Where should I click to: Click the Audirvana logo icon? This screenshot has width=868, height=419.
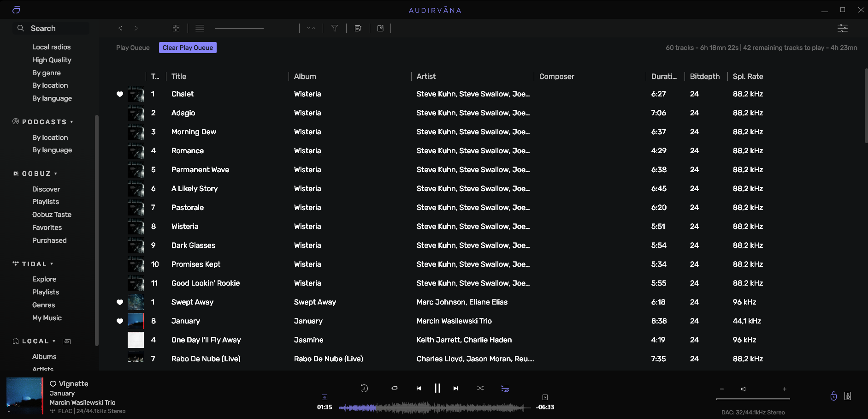coord(16,10)
